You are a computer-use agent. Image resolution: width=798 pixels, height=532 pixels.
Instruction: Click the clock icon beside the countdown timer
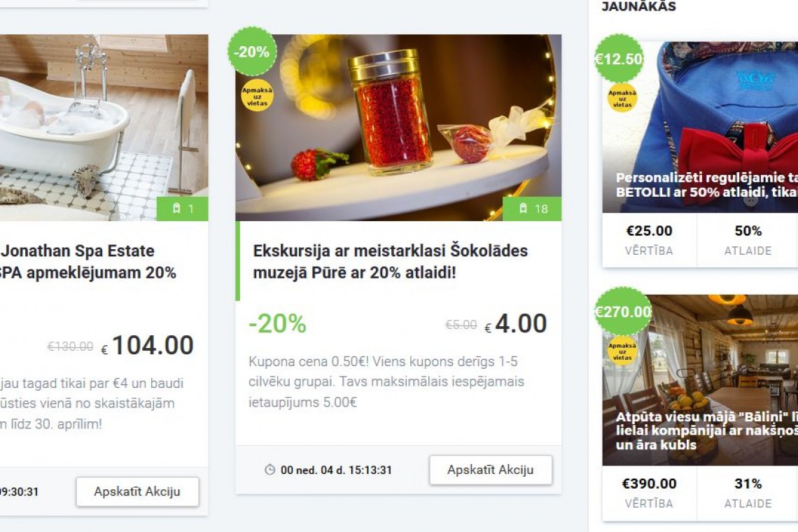(x=270, y=470)
